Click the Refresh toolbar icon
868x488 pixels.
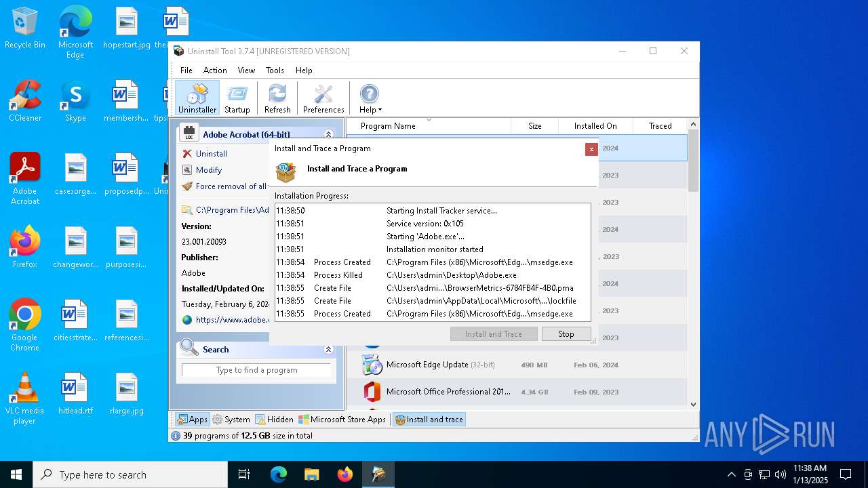277,98
